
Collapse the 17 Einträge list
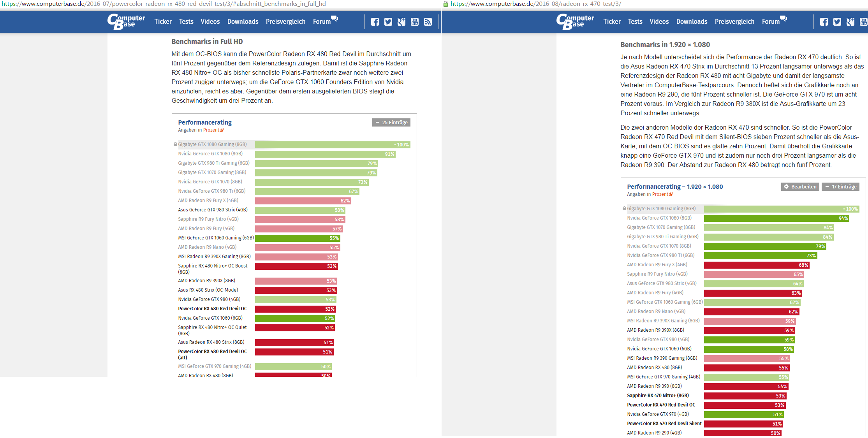(x=840, y=187)
